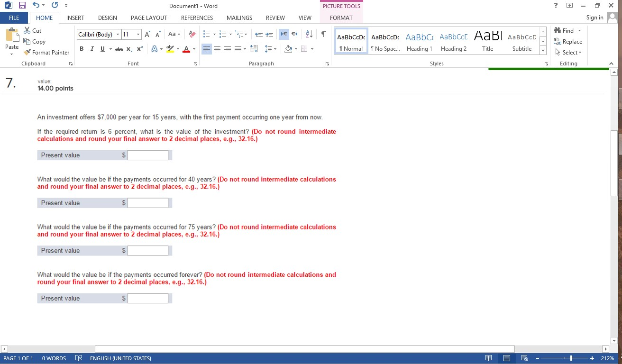
Task: Click the Multilevel List icon
Action: click(239, 34)
